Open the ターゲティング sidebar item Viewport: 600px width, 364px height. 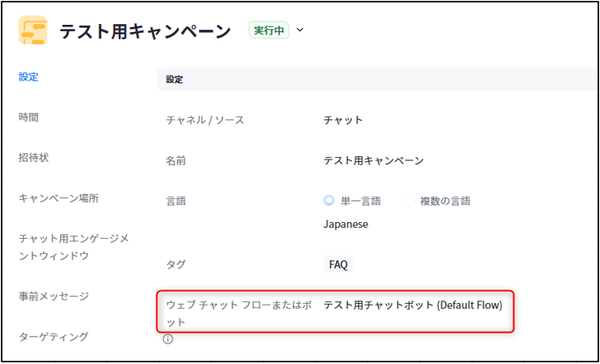coord(54,336)
